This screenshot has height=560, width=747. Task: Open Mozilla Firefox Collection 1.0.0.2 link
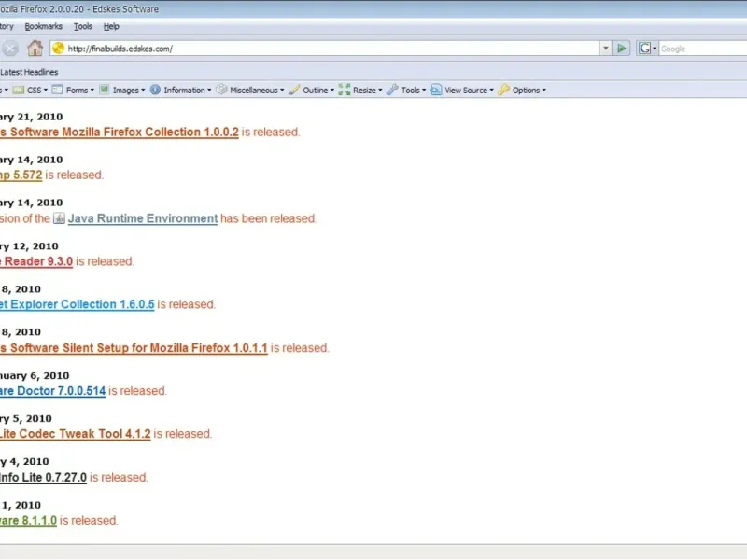click(x=120, y=133)
